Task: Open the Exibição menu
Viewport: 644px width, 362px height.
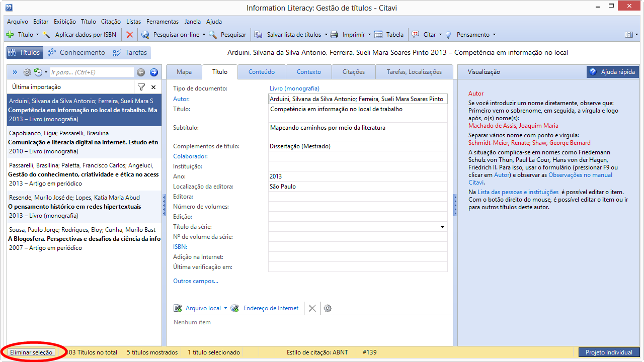Action: 64,22
